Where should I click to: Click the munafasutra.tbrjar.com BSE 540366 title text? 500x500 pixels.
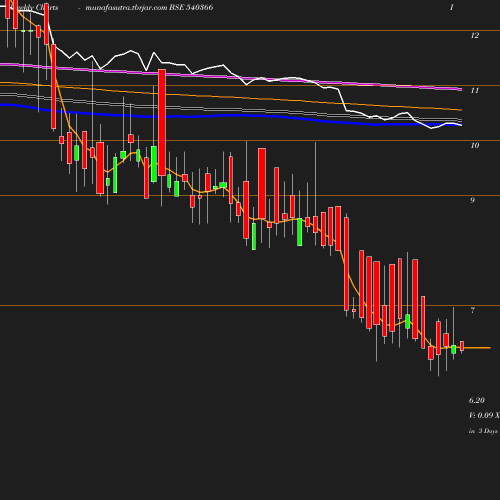(149, 7)
